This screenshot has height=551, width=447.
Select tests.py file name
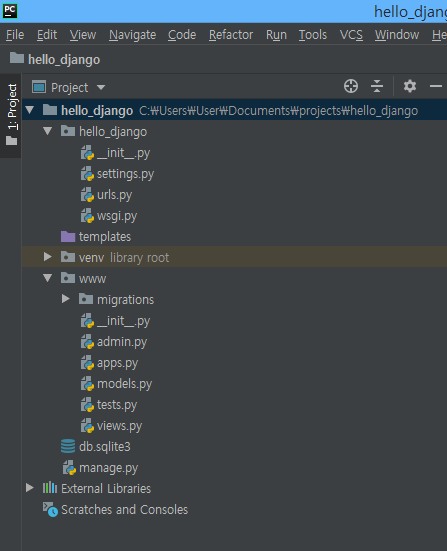[x=117, y=405]
